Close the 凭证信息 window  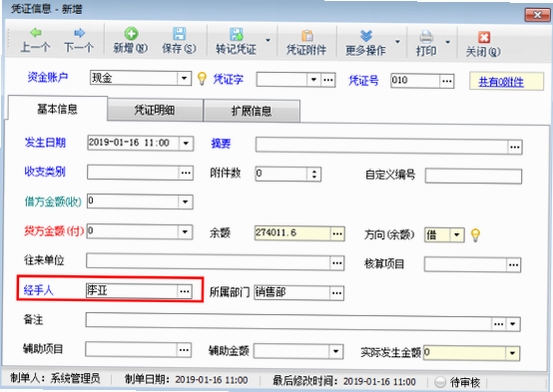(537, 15)
